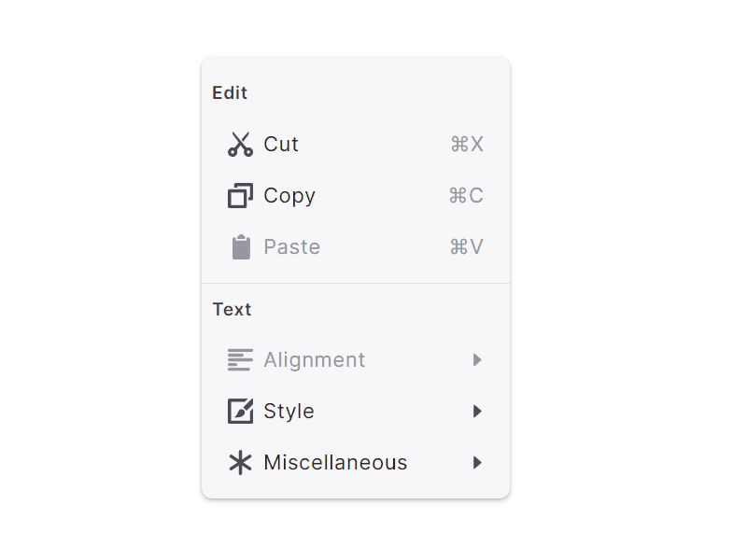The height and width of the screenshot is (560, 747).
Task: Open the Miscellaneous submenu arrow
Action: click(x=477, y=463)
